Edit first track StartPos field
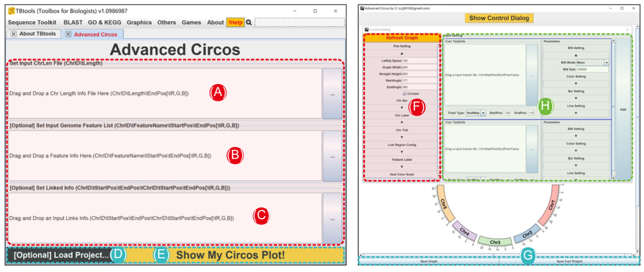Image resolution: width=644 pixels, height=272 pixels. (x=507, y=112)
